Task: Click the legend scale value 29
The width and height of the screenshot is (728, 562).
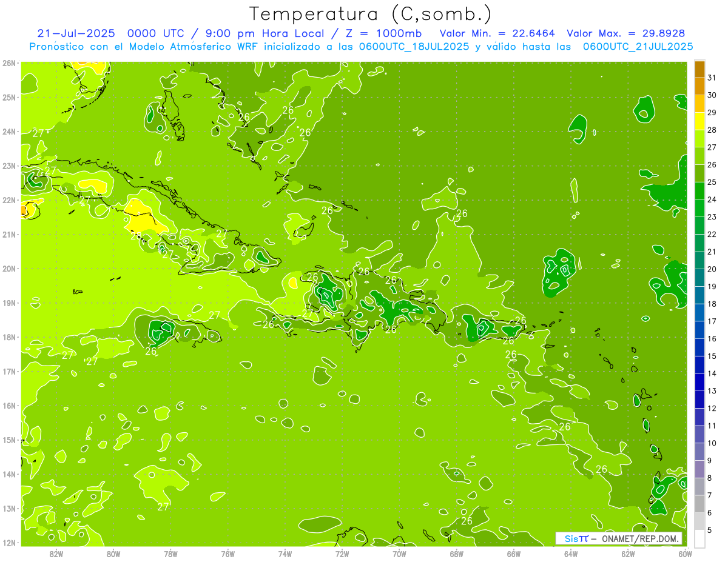Action: (x=712, y=113)
